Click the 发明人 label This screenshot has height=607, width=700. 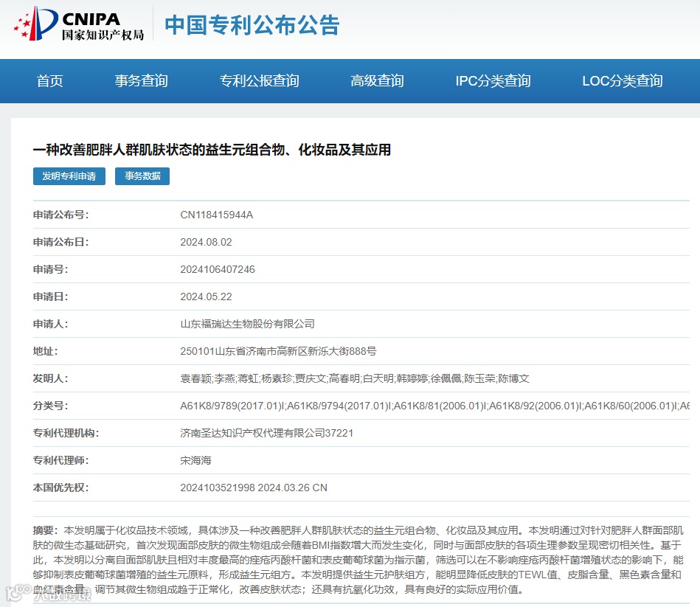50,378
